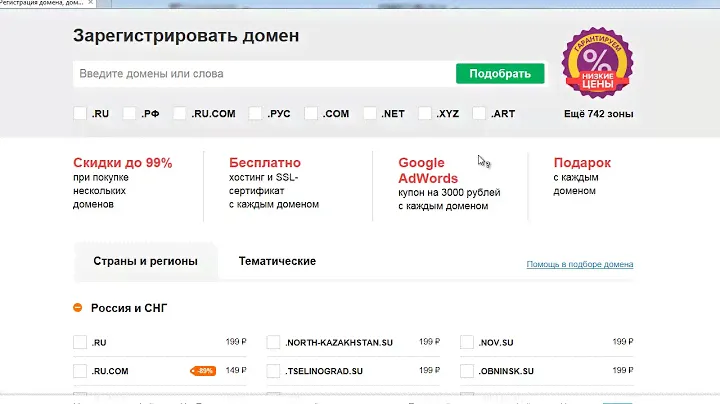This screenshot has height=404, width=720.
Task: Check the .РФ zone checkbox
Action: pyautogui.click(x=130, y=114)
